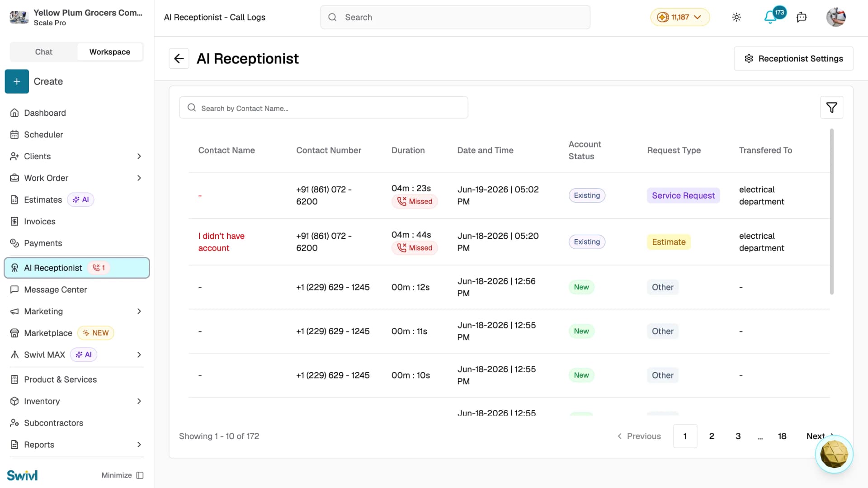Image resolution: width=868 pixels, height=488 pixels.
Task: Open the notifications bell
Action: click(x=770, y=17)
